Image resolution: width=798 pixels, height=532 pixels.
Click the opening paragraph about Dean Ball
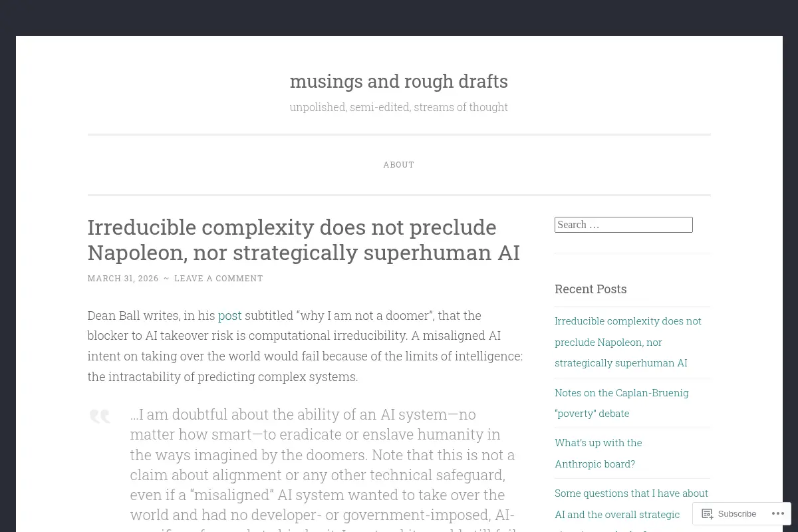(x=305, y=346)
